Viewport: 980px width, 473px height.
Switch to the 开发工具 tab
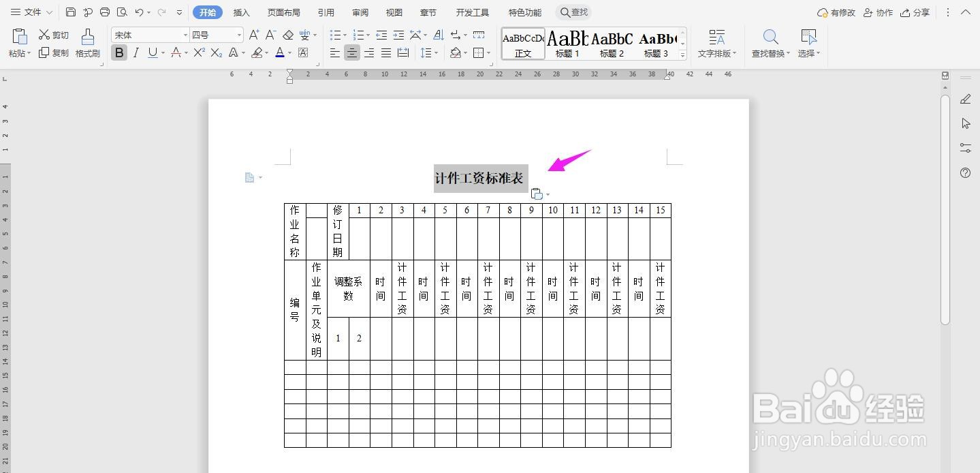click(x=473, y=12)
